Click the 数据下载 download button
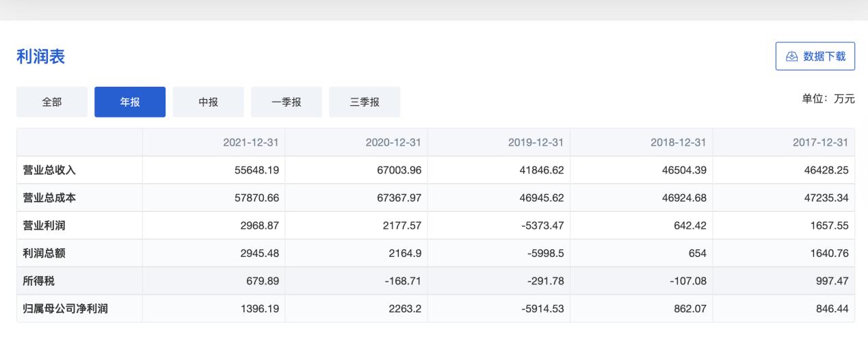 [x=815, y=56]
